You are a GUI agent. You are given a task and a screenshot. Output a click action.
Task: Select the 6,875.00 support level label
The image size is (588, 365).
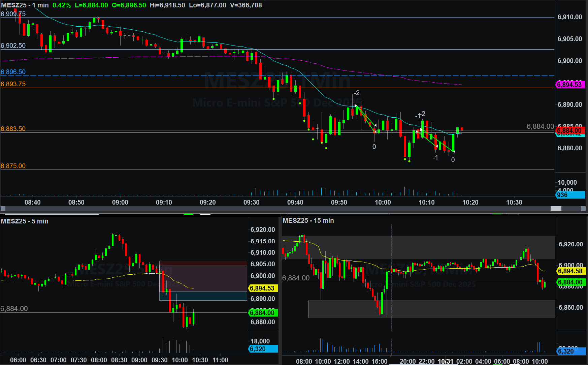(x=13, y=166)
